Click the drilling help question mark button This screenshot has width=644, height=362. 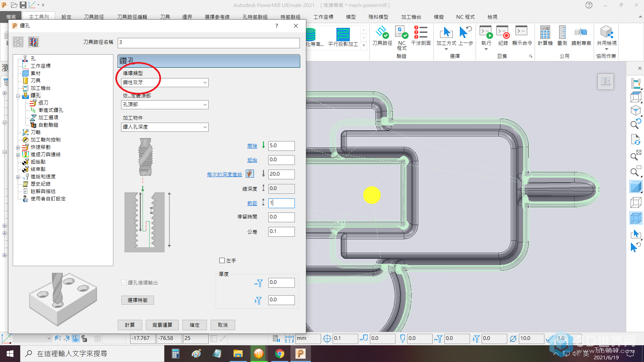(276, 26)
